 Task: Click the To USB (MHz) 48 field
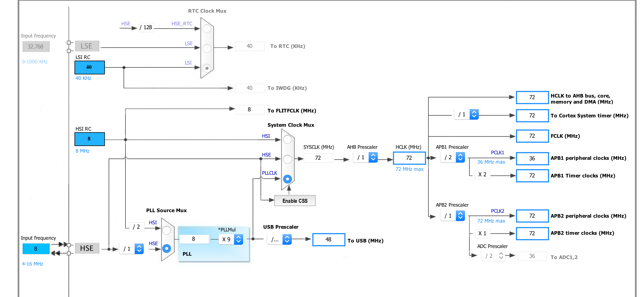[x=329, y=239]
